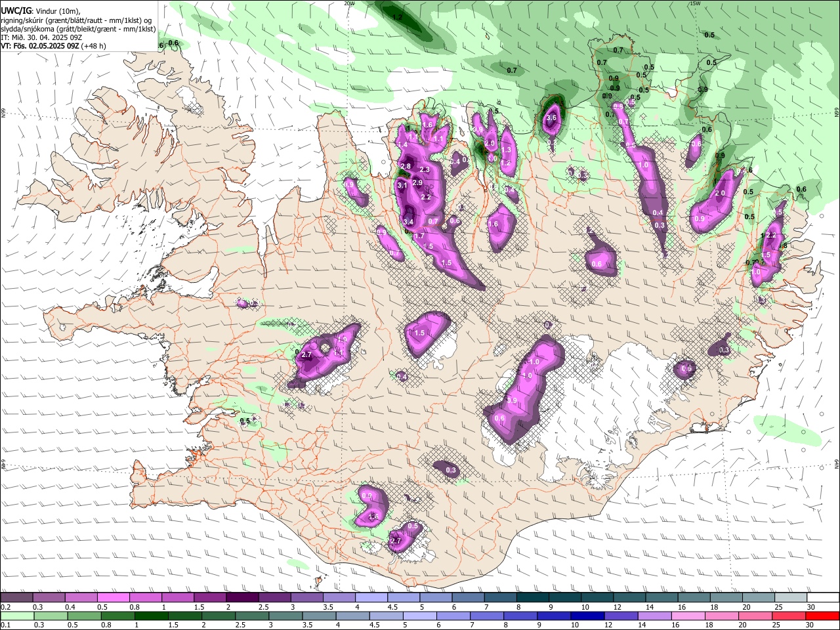Select lower legend bright red swatch at 30
This screenshot has width=840, height=630.
(x=823, y=616)
